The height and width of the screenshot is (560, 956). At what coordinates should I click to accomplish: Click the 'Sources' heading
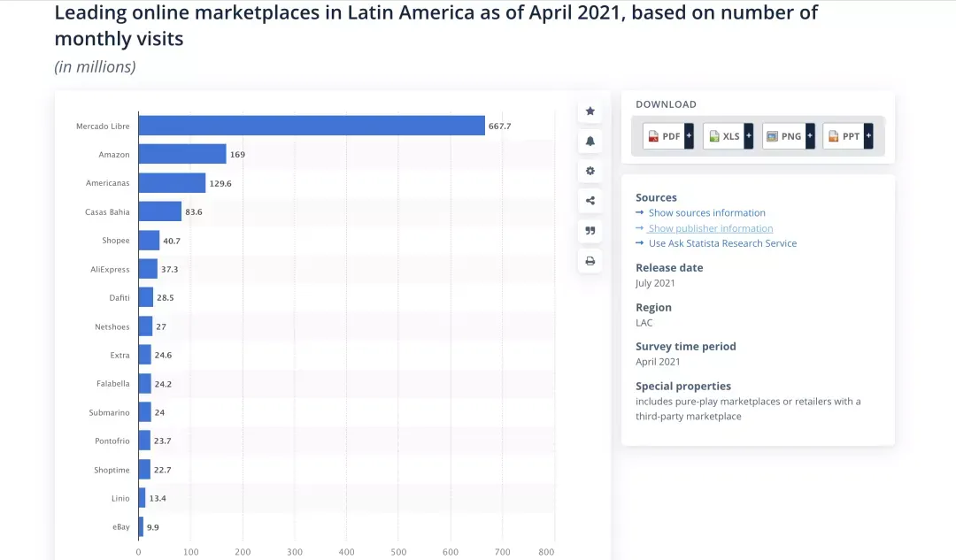pyautogui.click(x=656, y=197)
